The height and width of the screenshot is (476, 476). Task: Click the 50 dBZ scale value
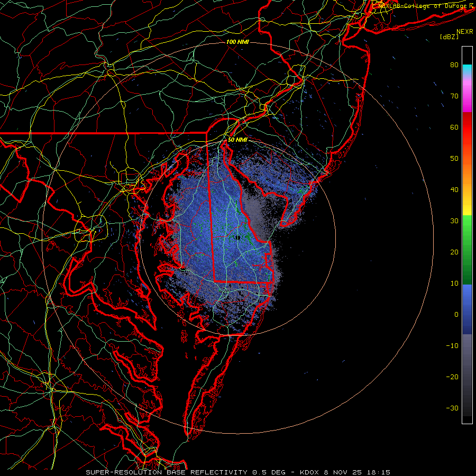454,159
